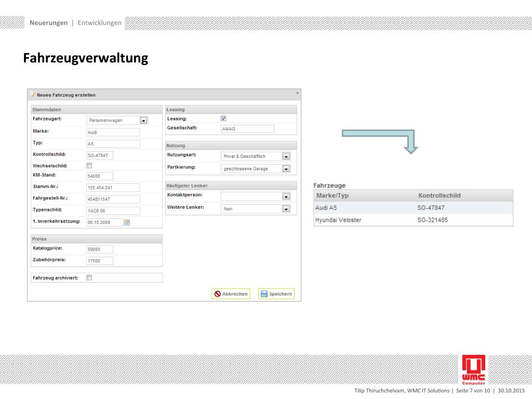Tick the Fahrzeug archiviert checkbox
The height and width of the screenshot is (399, 532).
(x=89, y=277)
